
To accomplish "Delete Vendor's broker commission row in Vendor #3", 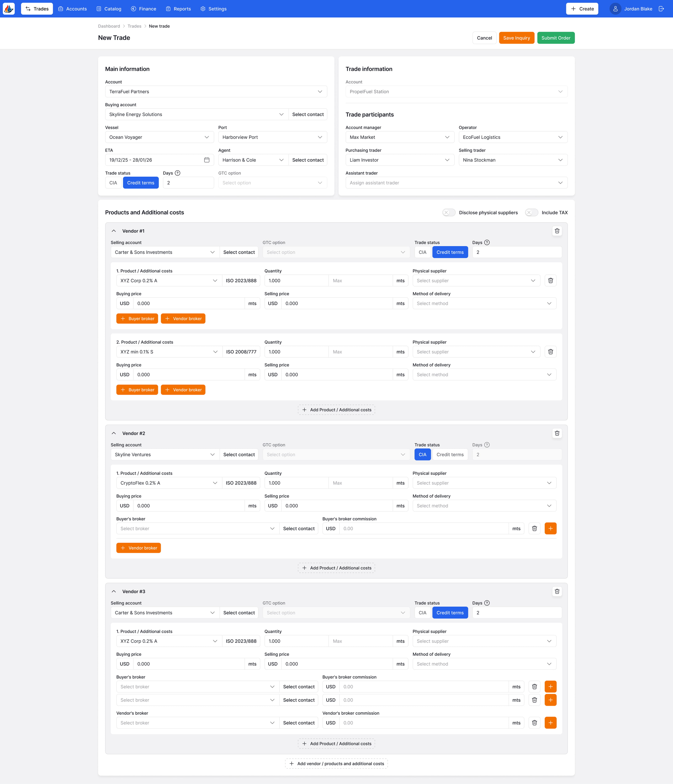I will click(x=534, y=723).
